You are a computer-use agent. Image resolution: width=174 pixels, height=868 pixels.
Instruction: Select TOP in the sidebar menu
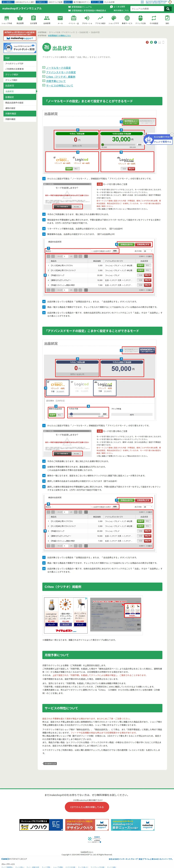point(20,58)
